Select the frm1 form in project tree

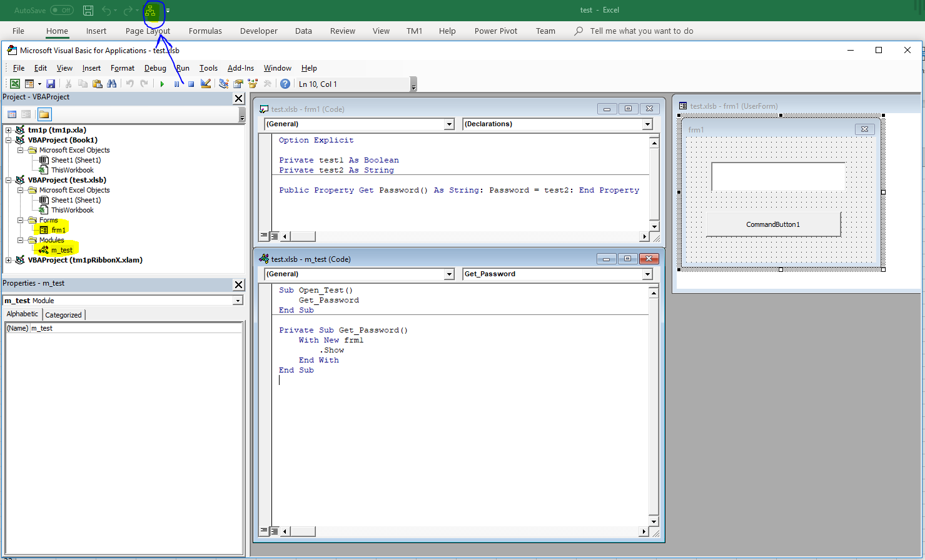point(58,230)
